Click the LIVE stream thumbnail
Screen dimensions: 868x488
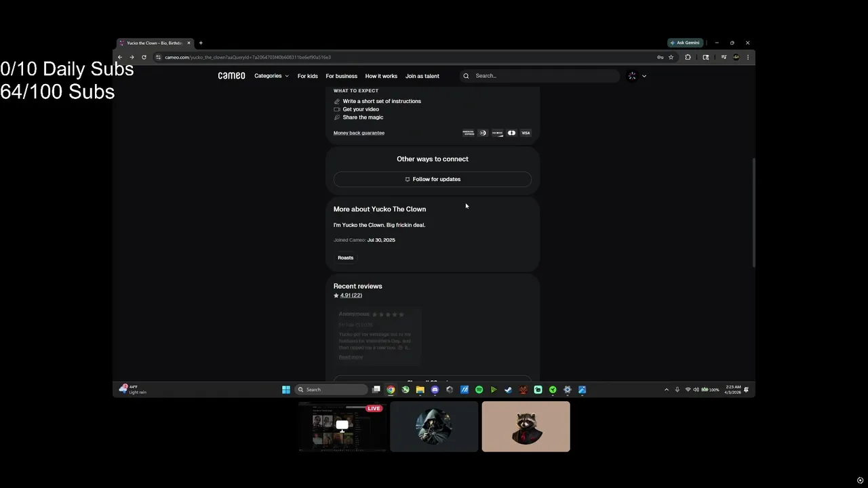[342, 426]
